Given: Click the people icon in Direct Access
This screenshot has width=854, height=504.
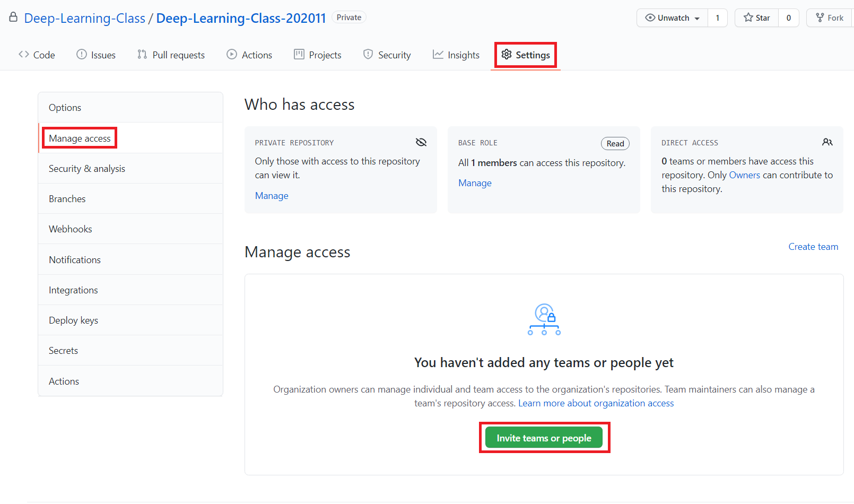Looking at the screenshot, I should pyautogui.click(x=827, y=142).
